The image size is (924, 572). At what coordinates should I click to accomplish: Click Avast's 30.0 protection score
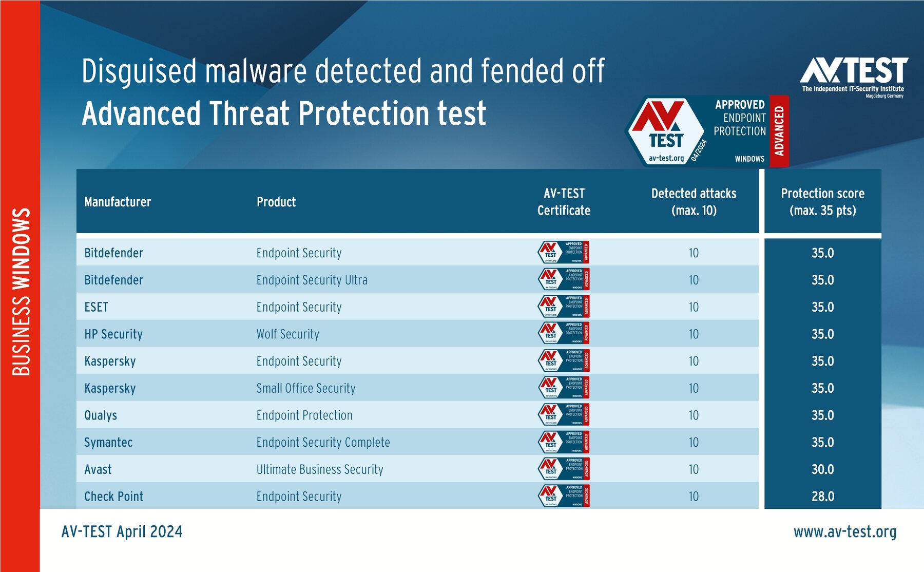tap(822, 469)
